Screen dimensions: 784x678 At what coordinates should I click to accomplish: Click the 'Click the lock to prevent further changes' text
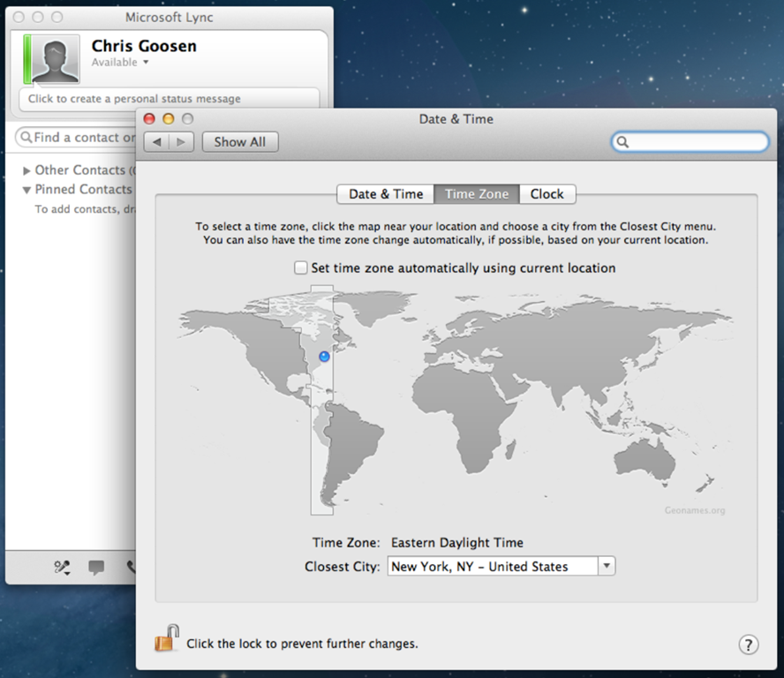pos(302,644)
